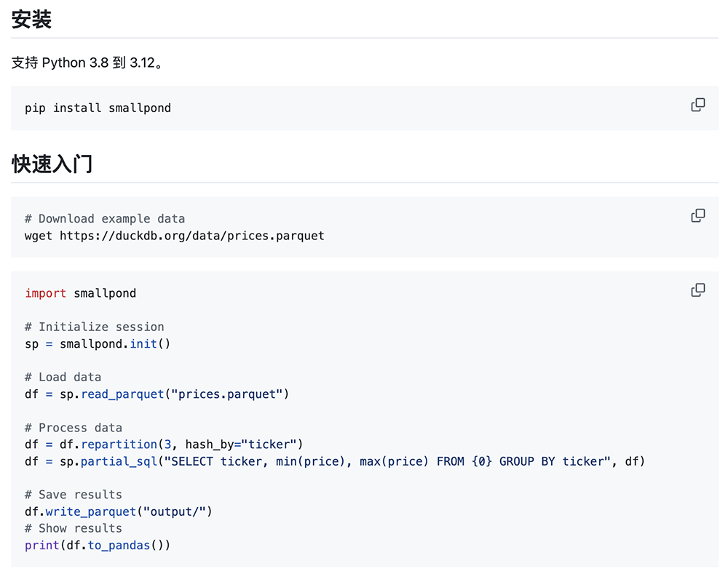The width and height of the screenshot is (728, 574).
Task: Click the 'to_pandas' method name
Action: coord(119,545)
